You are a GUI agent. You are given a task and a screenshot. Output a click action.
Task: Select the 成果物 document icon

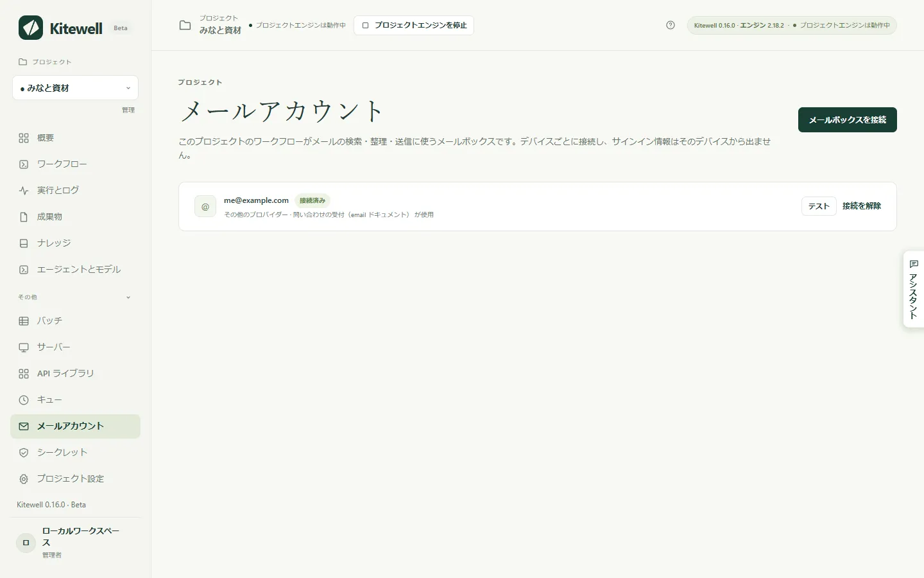click(24, 217)
